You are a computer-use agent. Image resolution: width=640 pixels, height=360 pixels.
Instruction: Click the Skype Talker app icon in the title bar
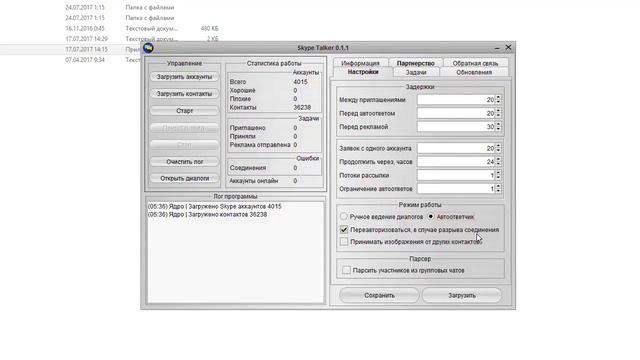click(x=149, y=48)
